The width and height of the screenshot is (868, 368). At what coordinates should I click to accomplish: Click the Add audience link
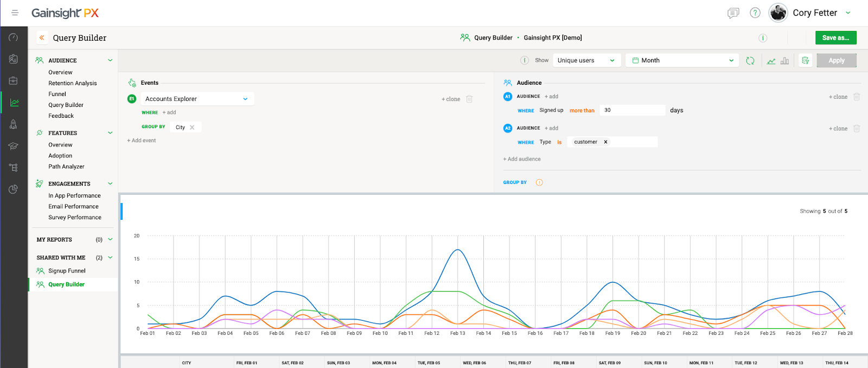pyautogui.click(x=522, y=160)
